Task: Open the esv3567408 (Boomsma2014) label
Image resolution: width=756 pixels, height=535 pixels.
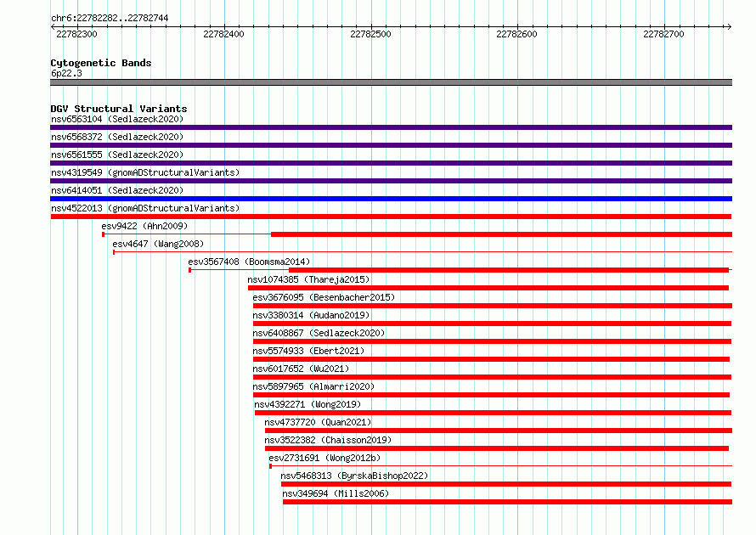Action: point(249,262)
